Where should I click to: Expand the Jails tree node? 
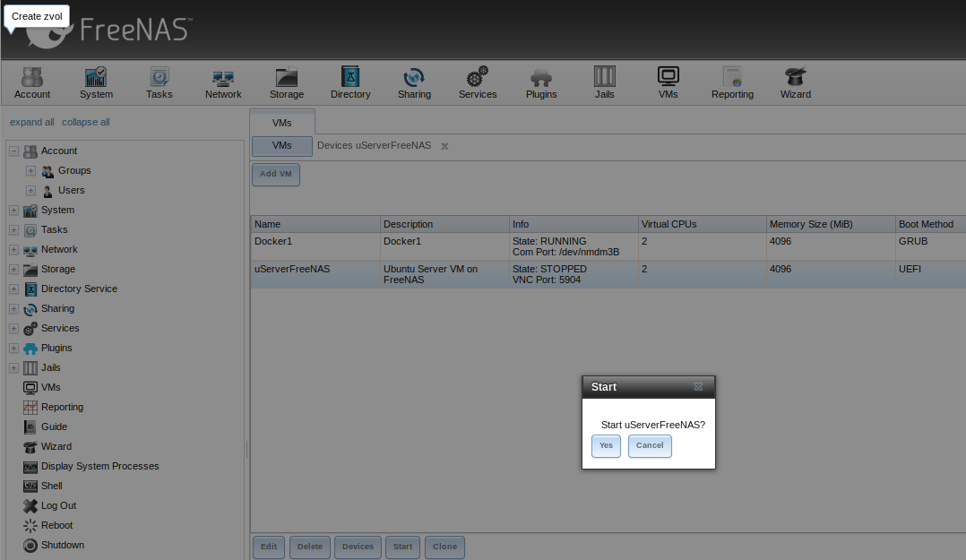[x=13, y=367]
